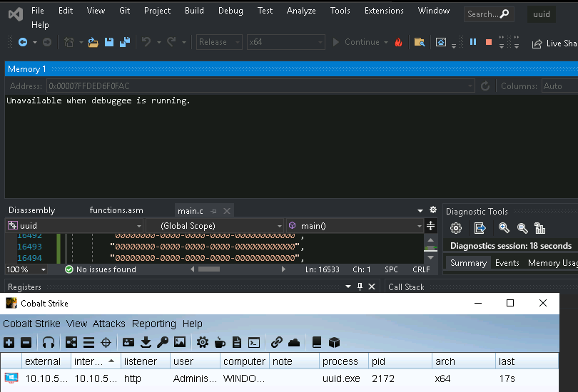Click the Undo arrow icon
578x392 pixels.
pos(146,42)
